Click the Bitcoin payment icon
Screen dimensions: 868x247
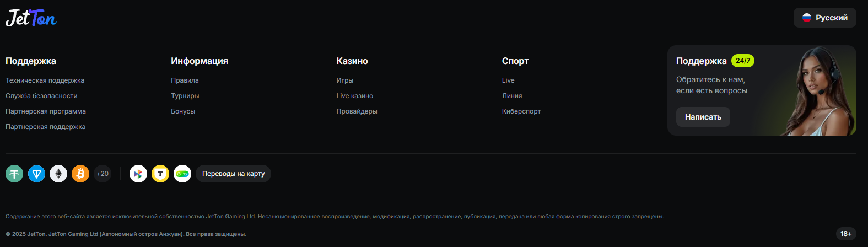80,174
